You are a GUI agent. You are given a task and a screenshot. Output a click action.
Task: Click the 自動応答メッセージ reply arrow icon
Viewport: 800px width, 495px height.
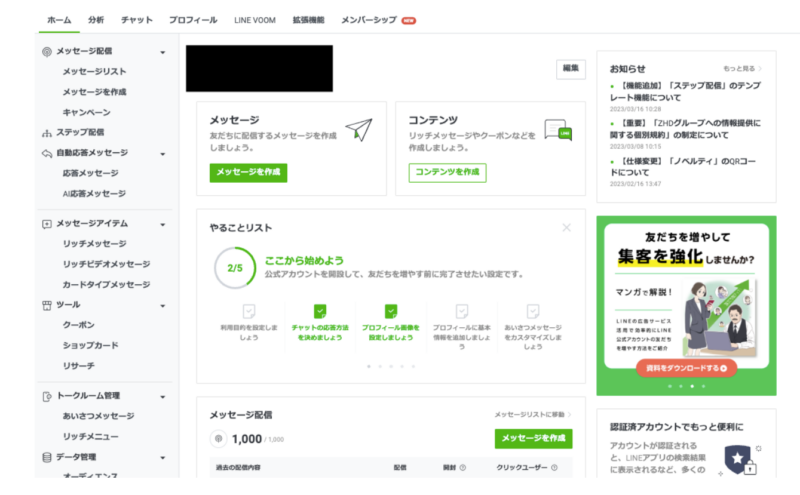coord(47,153)
